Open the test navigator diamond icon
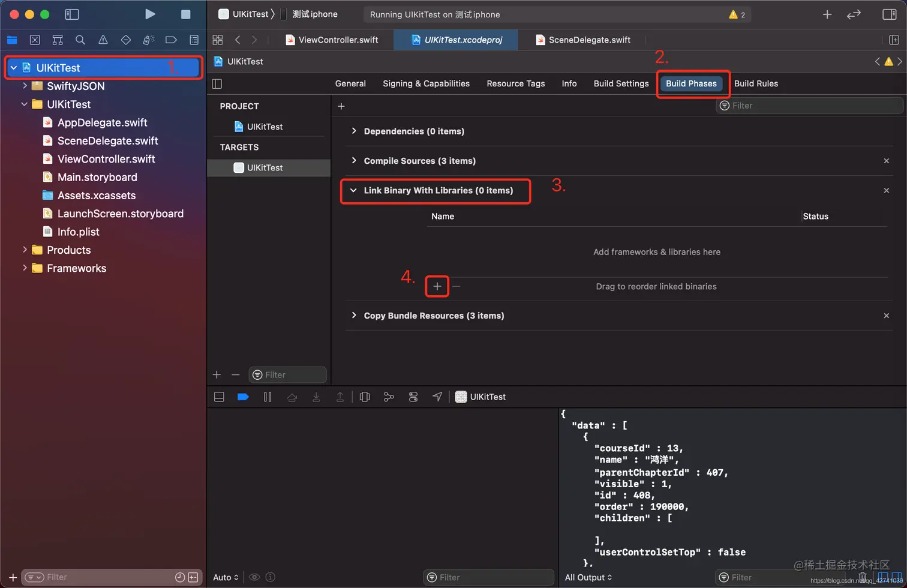 coord(126,40)
